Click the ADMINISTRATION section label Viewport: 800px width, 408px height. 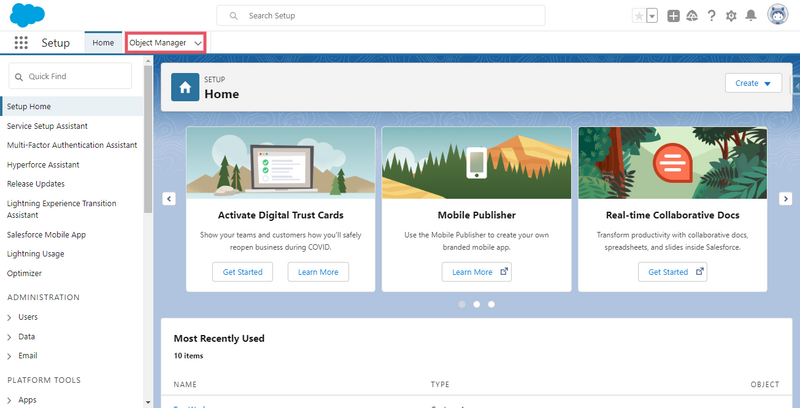coord(43,297)
